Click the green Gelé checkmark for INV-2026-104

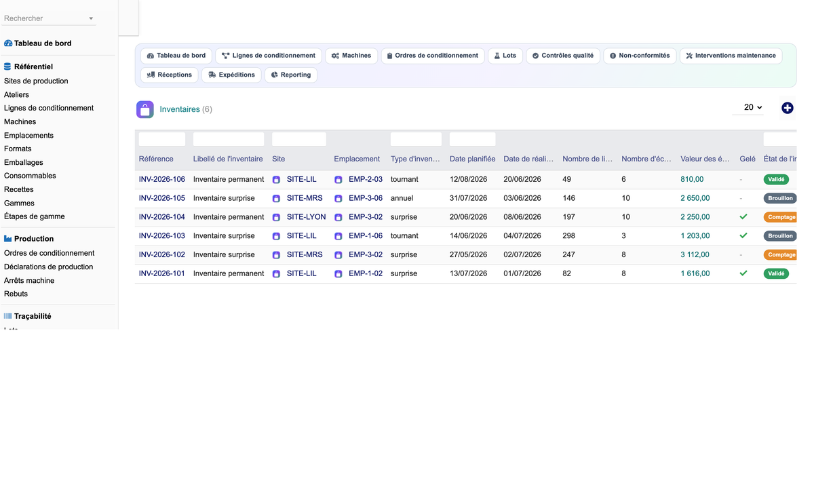[743, 217]
